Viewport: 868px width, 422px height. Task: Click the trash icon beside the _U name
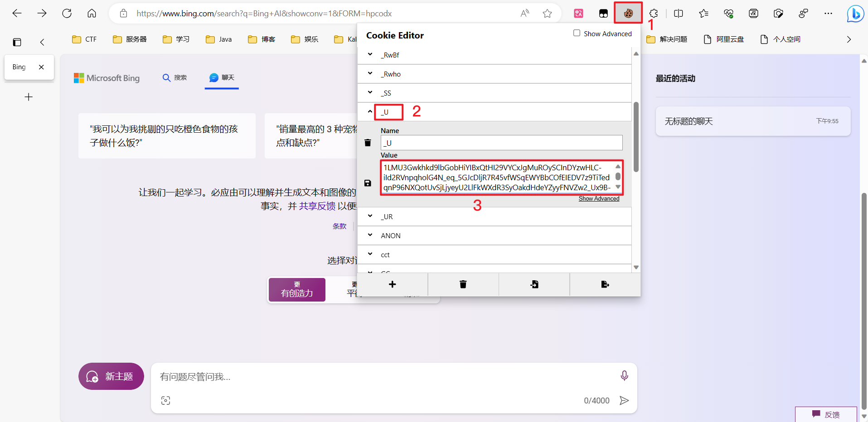pos(368,143)
